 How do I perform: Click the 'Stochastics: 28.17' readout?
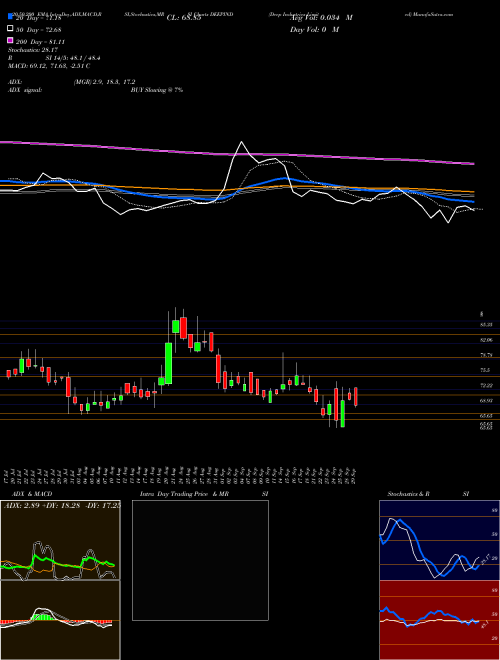pos(33,50)
